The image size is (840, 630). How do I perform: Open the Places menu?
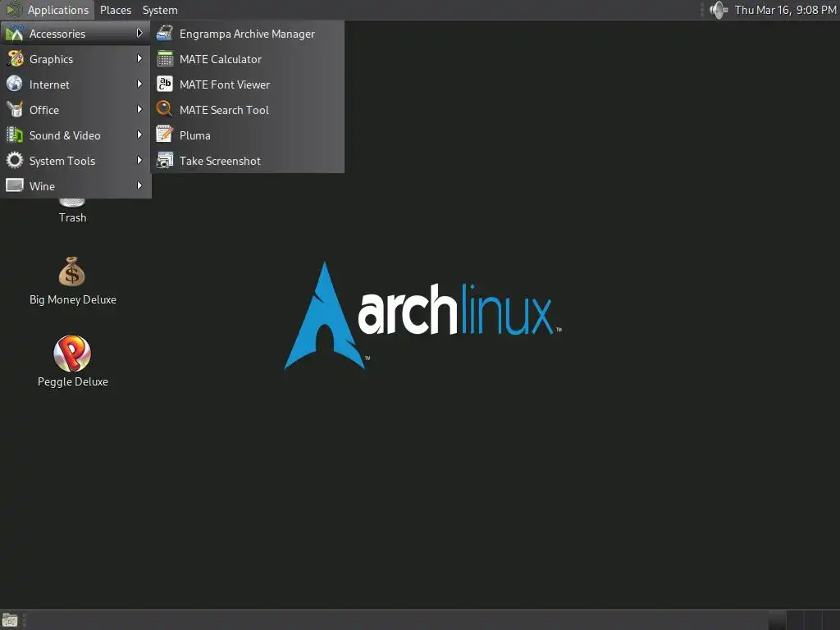(x=115, y=10)
